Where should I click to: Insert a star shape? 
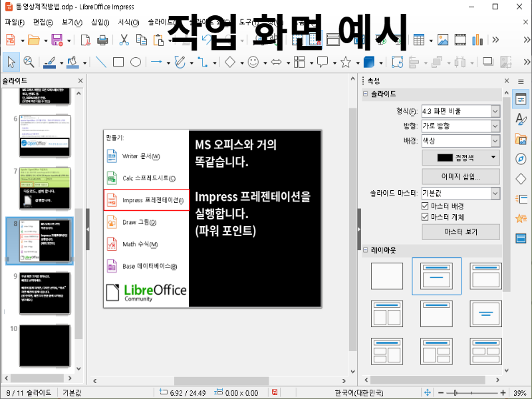click(x=345, y=62)
